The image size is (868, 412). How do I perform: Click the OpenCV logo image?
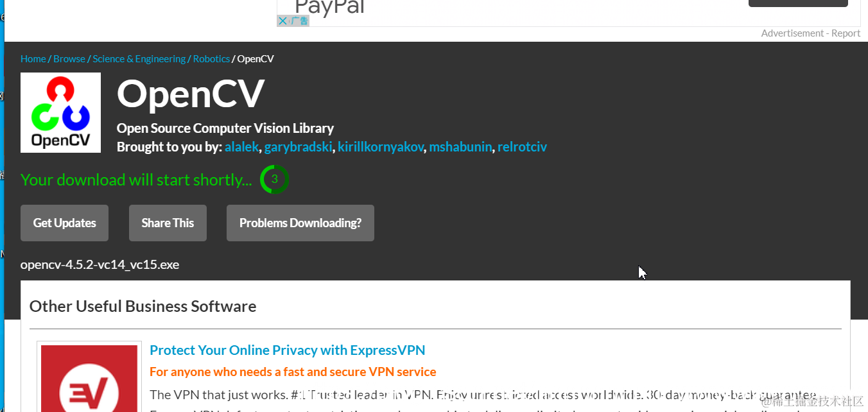(x=60, y=112)
